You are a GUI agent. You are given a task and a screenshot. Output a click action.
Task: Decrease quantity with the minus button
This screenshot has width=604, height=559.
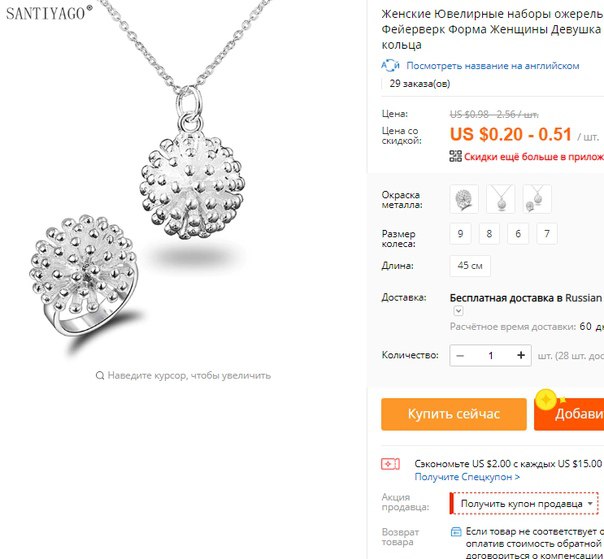point(460,355)
